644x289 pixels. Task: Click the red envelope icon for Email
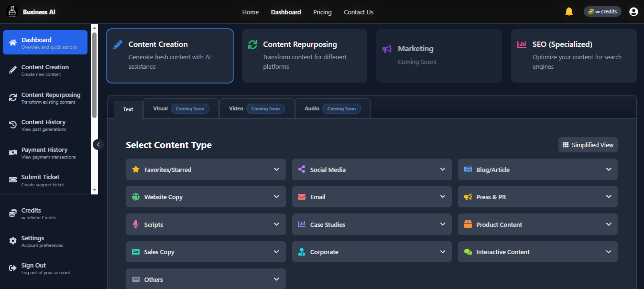point(302,197)
